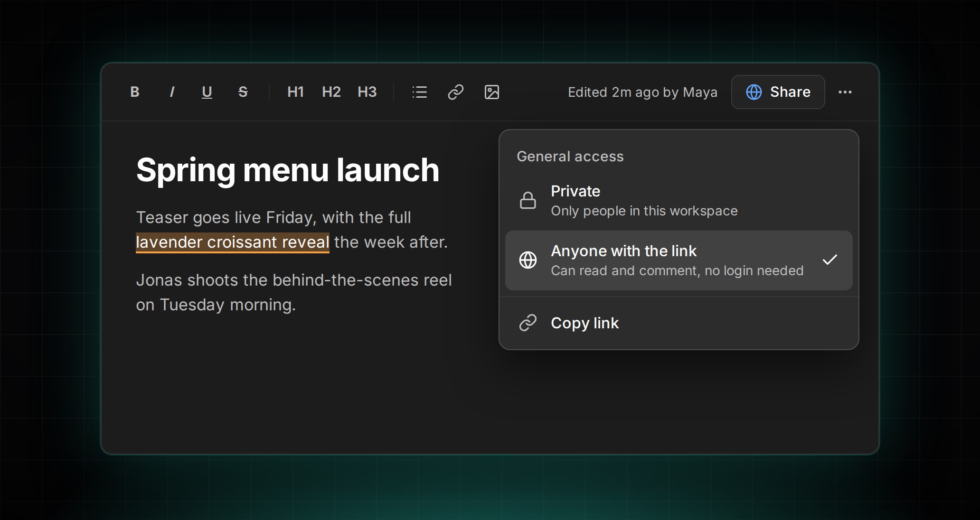Click the Edited 2m ago by Maya status
Image resolution: width=980 pixels, height=520 pixels.
click(x=642, y=92)
